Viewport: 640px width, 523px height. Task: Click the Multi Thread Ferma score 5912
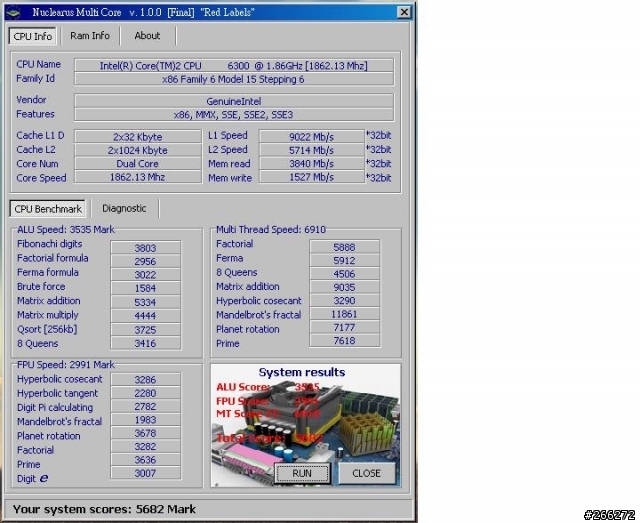click(x=344, y=260)
